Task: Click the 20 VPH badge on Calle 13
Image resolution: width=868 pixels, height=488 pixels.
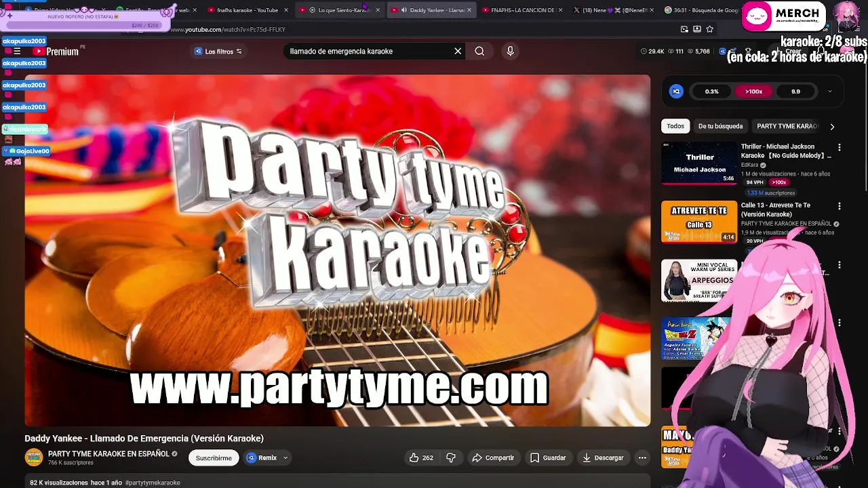Action: point(755,241)
